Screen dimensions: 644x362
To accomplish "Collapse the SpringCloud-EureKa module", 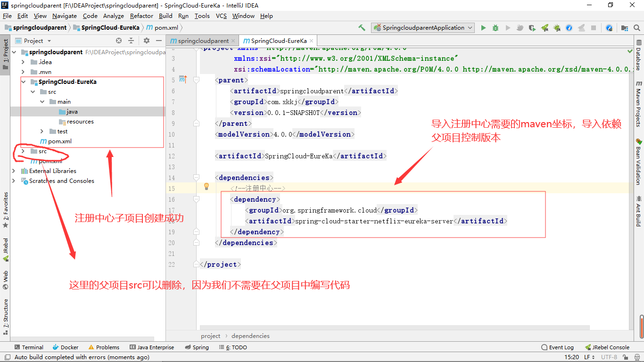I will point(23,82).
